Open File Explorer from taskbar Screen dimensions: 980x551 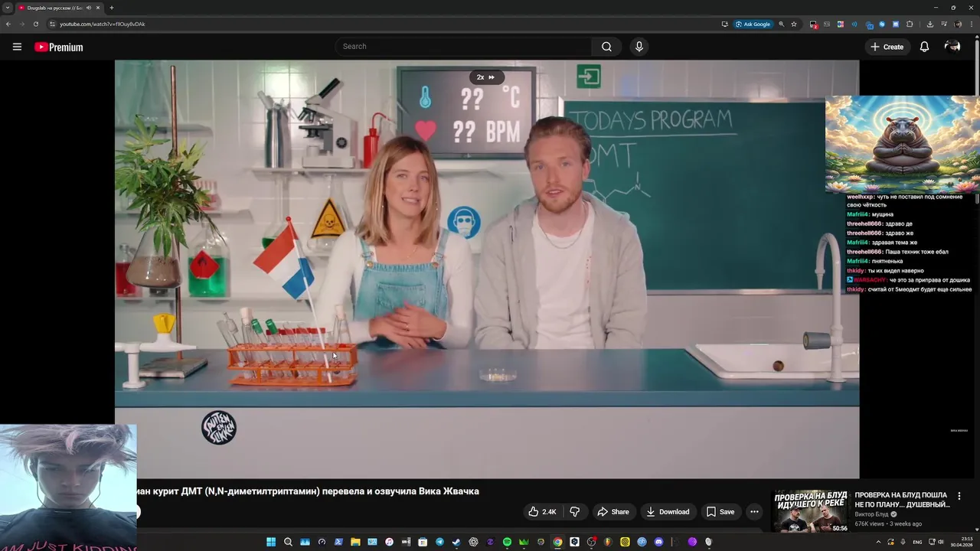click(355, 542)
